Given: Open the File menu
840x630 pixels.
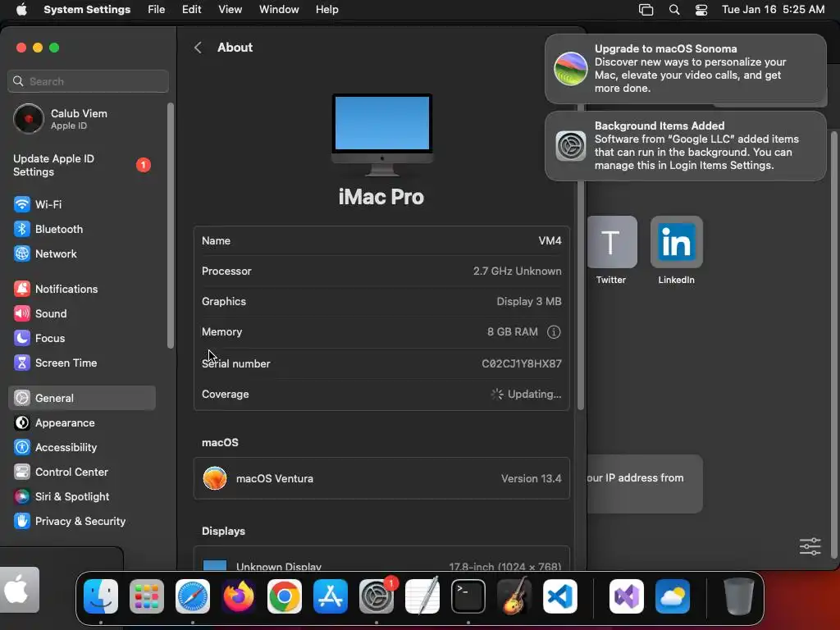Looking at the screenshot, I should click(x=157, y=10).
